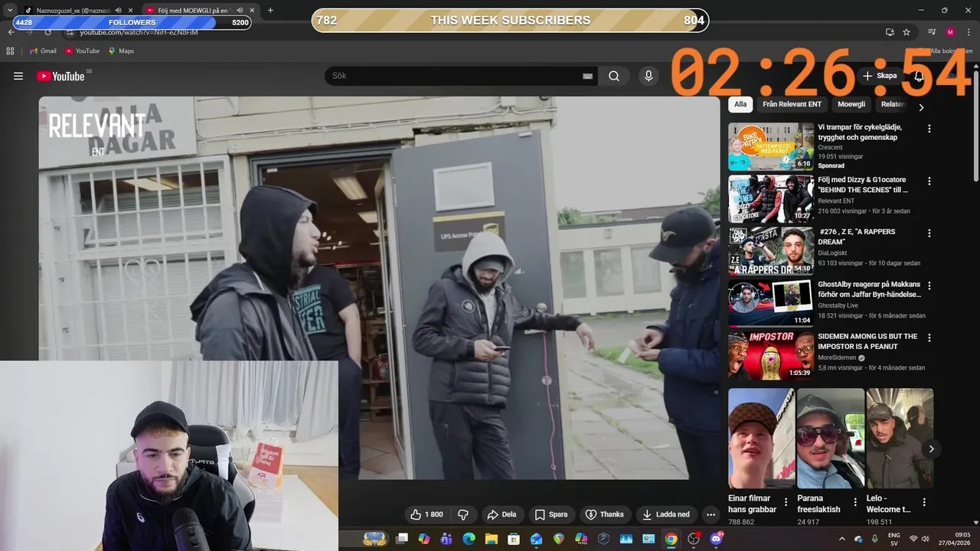Select the Alla filter chip
Viewport: 980px width, 551px height.
coord(740,104)
